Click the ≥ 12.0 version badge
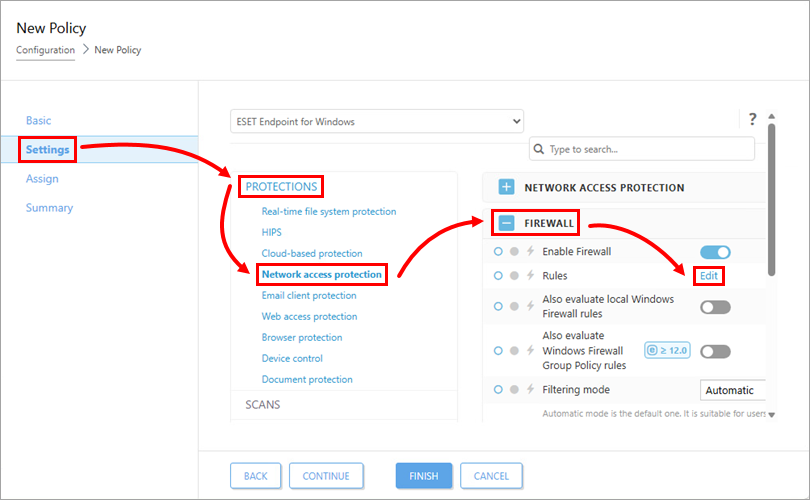810x500 pixels. [667, 350]
